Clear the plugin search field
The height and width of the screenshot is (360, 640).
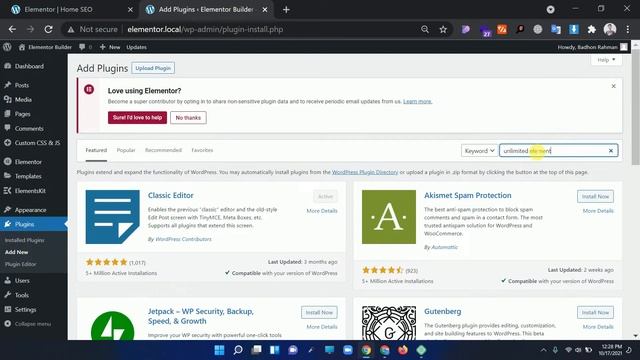tap(611, 151)
